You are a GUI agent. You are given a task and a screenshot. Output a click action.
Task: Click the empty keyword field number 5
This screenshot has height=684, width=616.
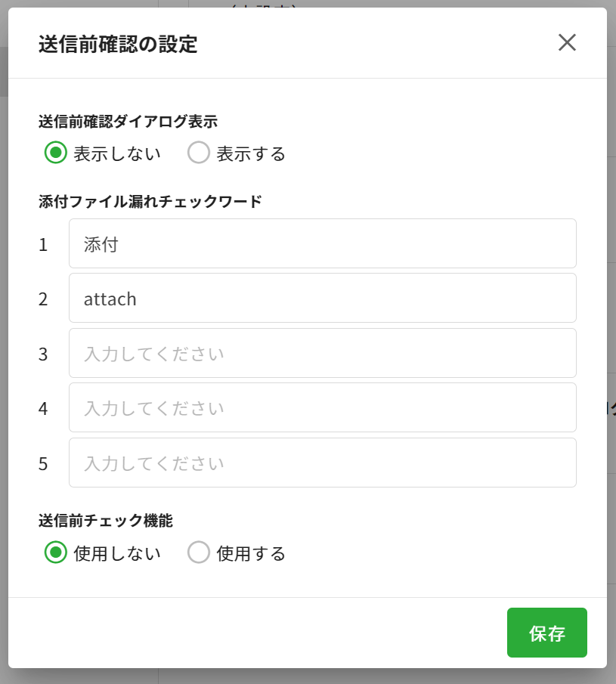(x=322, y=463)
